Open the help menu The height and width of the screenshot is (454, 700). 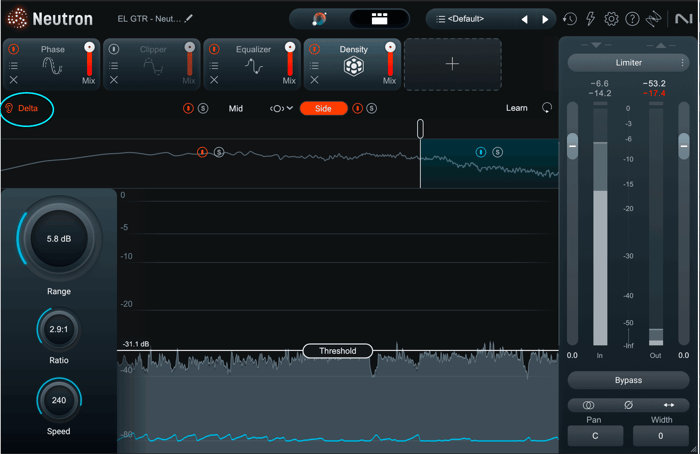point(632,19)
